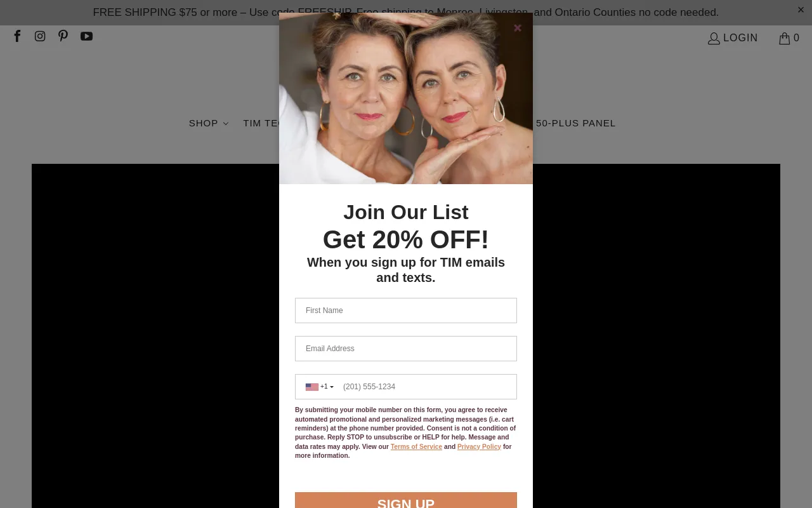812x508 pixels.
Task: Dismiss the free shipping announcement bar
Action: pos(801,10)
